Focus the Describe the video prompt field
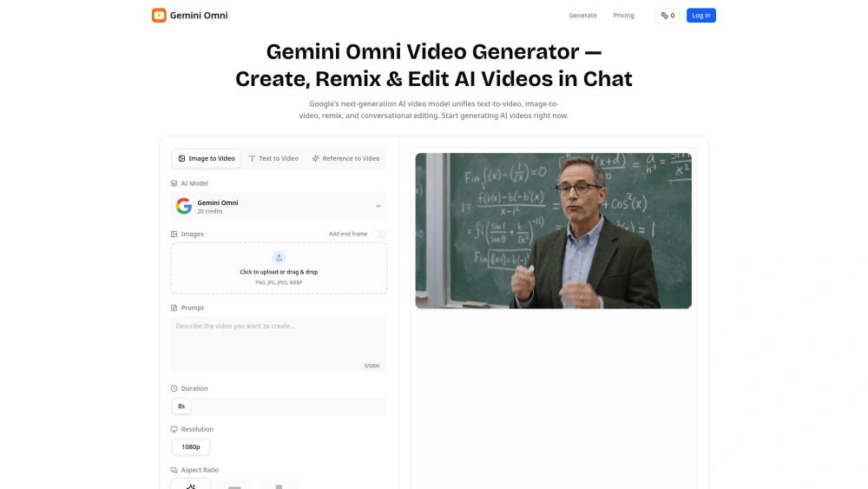The height and width of the screenshot is (489, 868). point(279,343)
